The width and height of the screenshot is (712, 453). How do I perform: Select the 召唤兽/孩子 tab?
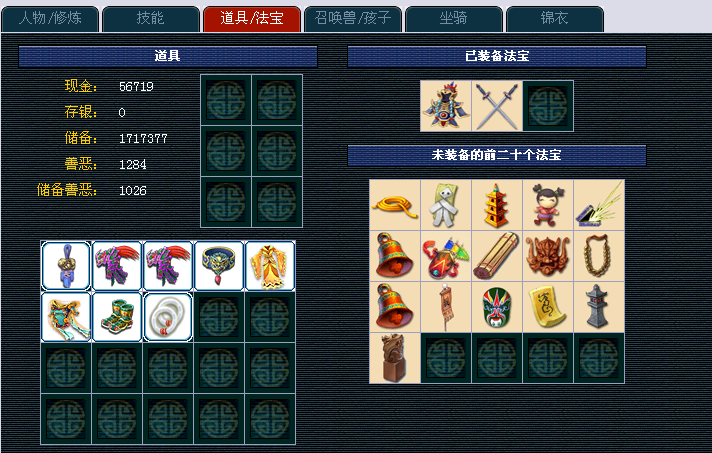pos(353,19)
